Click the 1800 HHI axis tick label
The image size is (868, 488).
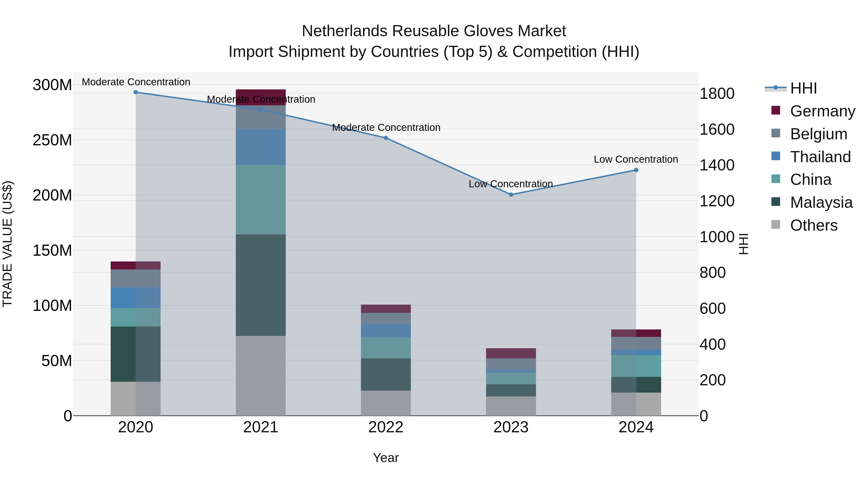pos(717,94)
